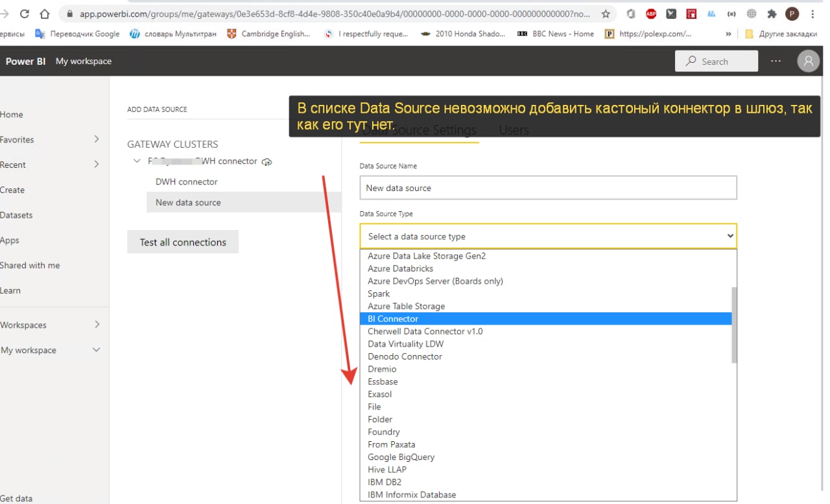Click the browser home icon
The image size is (830, 504).
[x=45, y=14]
